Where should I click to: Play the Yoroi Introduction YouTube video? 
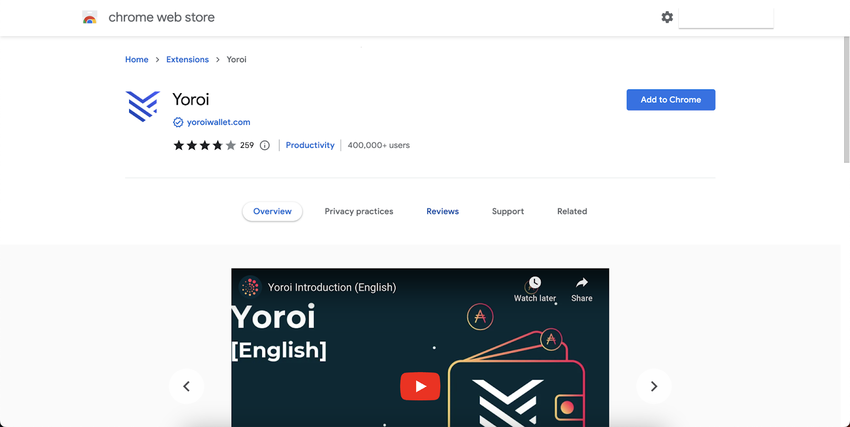pos(420,386)
